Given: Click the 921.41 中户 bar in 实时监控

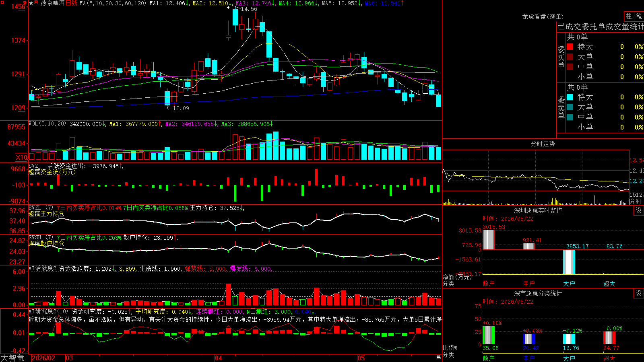Looking at the screenshot, I should (529, 246).
